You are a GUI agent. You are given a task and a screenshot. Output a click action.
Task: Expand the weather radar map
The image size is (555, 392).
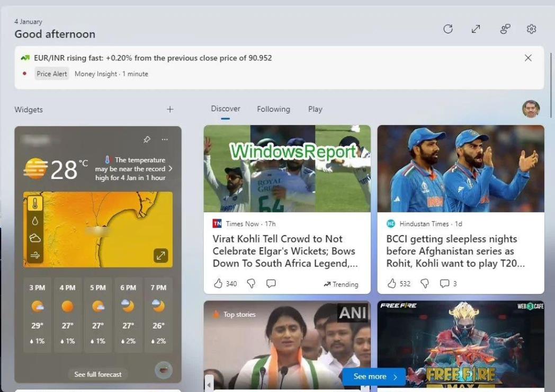(x=161, y=255)
